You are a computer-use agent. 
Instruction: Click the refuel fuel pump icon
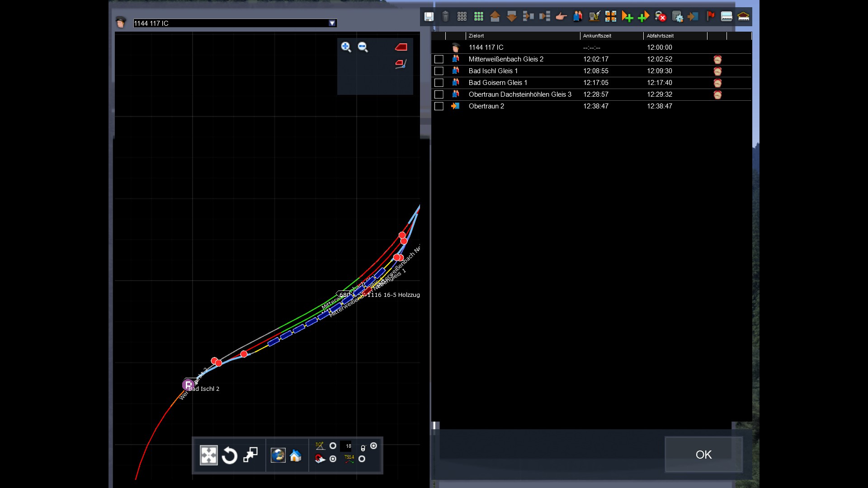[594, 17]
